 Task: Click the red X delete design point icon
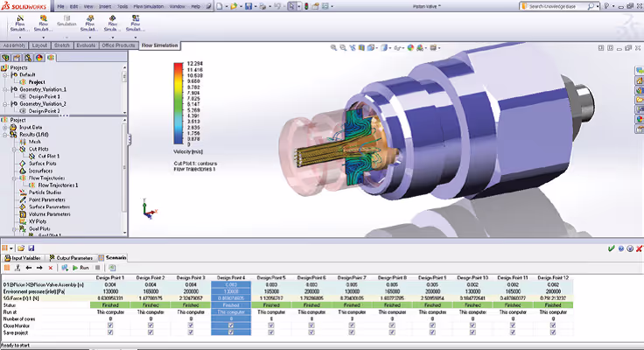tap(51, 268)
